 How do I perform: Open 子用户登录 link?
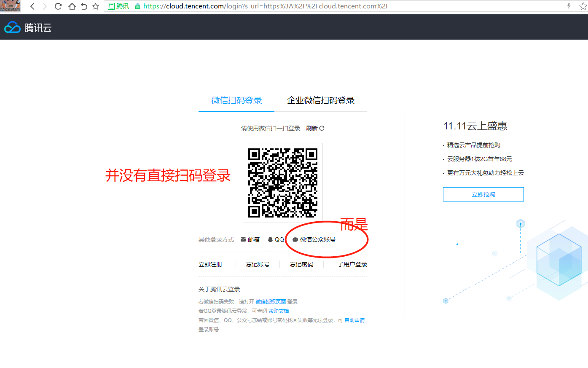pos(352,264)
